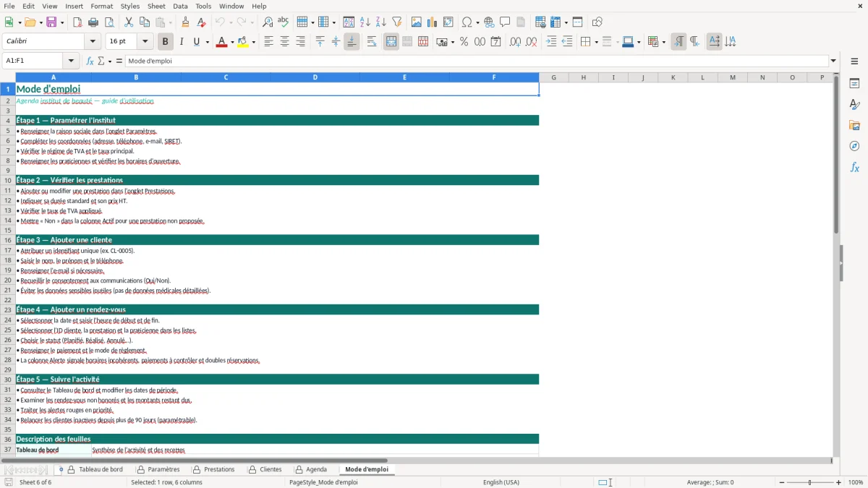Click the formula input line
The width and height of the screenshot is (868, 488).
477,61
